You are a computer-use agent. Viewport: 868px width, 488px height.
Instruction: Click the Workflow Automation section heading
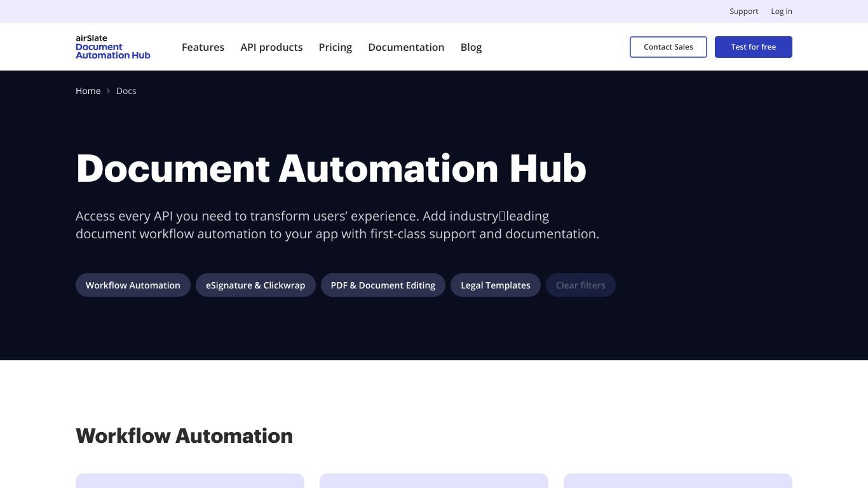184,436
